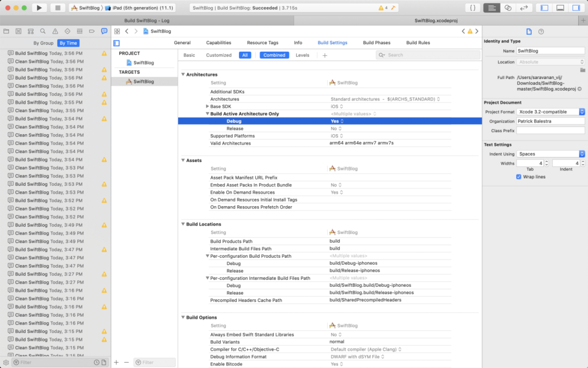This screenshot has height=368, width=588.
Task: Open the Find navigator magnifier icon
Action: [43, 31]
